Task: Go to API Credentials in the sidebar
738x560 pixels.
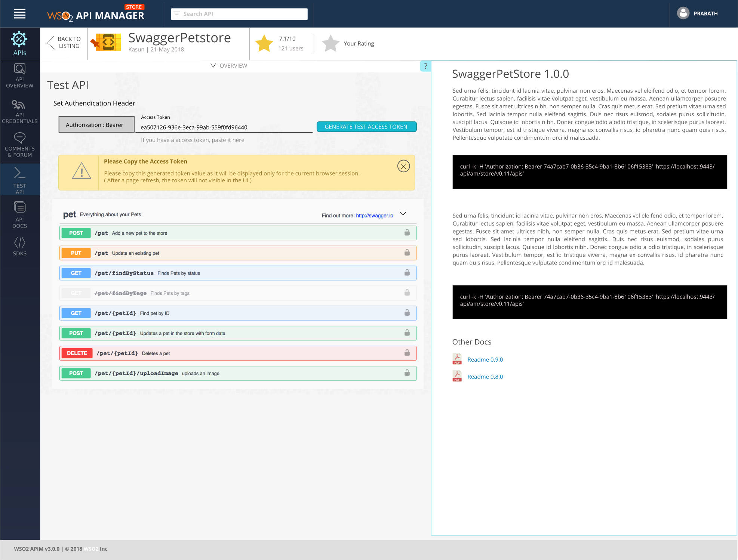Action: click(x=19, y=111)
